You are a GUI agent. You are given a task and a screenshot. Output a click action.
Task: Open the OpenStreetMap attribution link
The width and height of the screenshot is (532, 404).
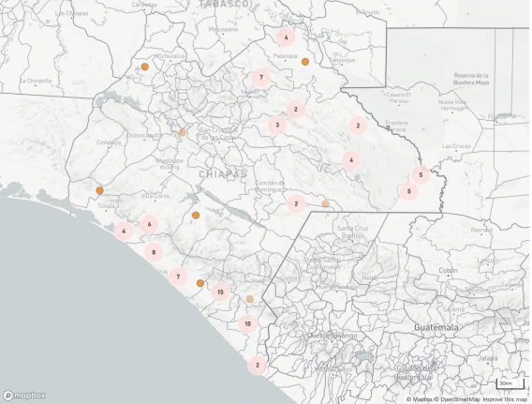pyautogui.click(x=457, y=399)
